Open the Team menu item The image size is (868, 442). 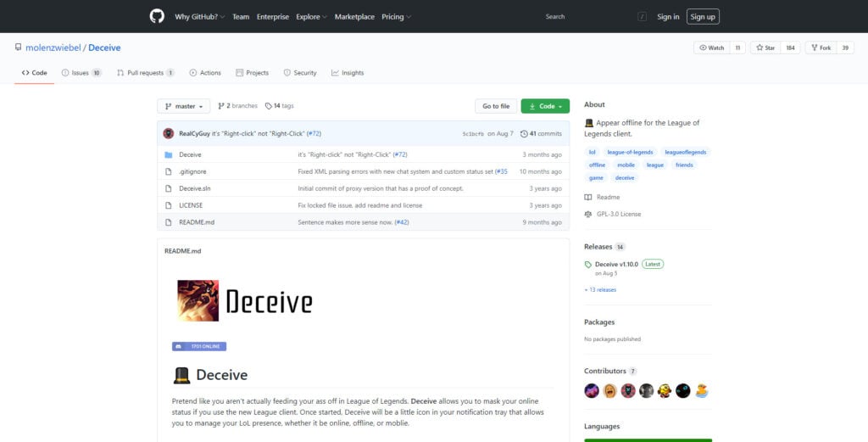point(241,17)
